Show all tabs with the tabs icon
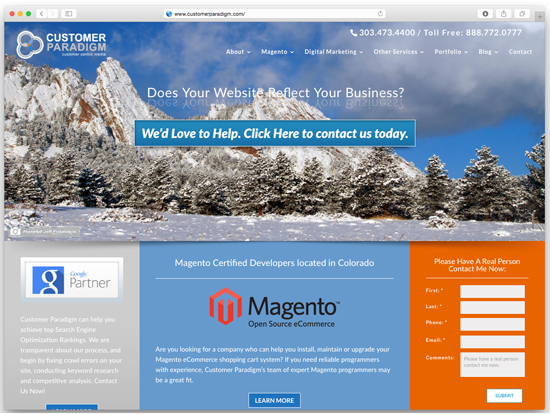Image resolution: width=550 pixels, height=414 pixels. pyautogui.click(x=522, y=14)
